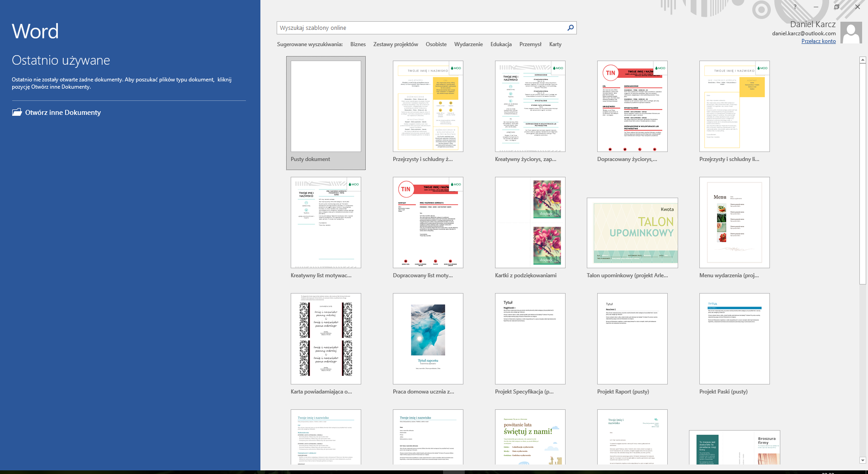
Task: Click the help question mark icon
Action: point(795,7)
